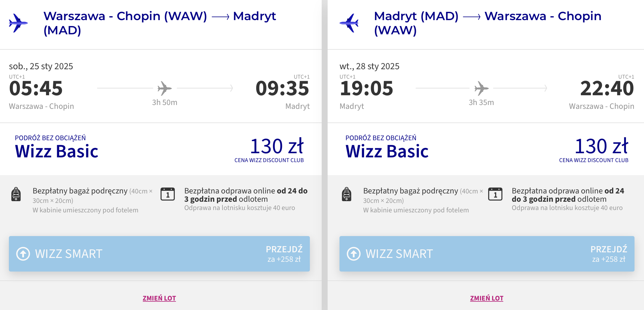Select the return Wizz Basic fare name
Image resolution: width=644 pixels, height=310 pixels.
pos(387,151)
